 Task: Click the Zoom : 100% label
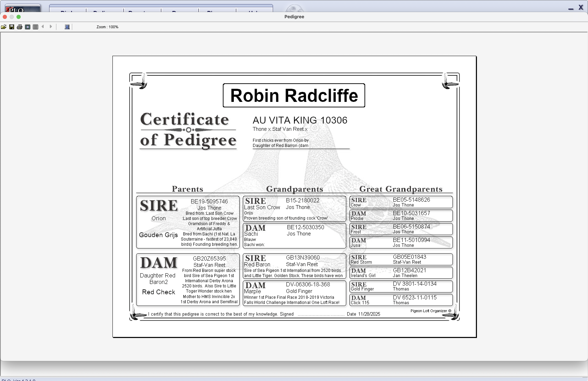[x=107, y=27]
